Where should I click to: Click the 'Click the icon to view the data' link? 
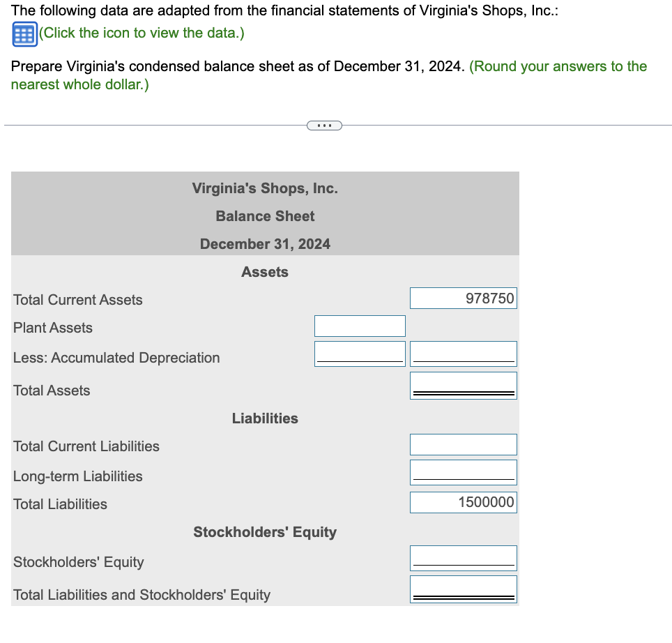click(142, 33)
